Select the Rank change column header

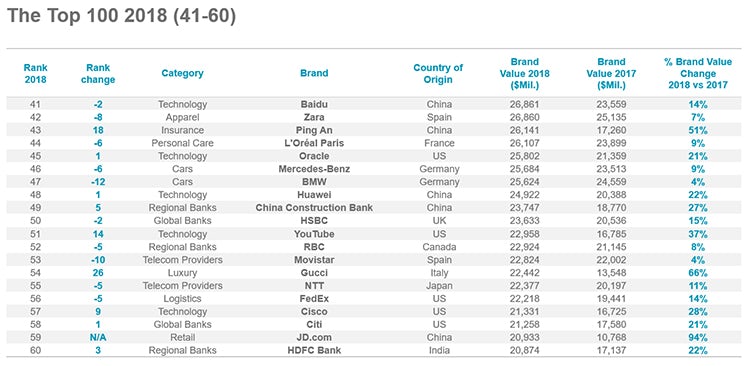click(98, 73)
